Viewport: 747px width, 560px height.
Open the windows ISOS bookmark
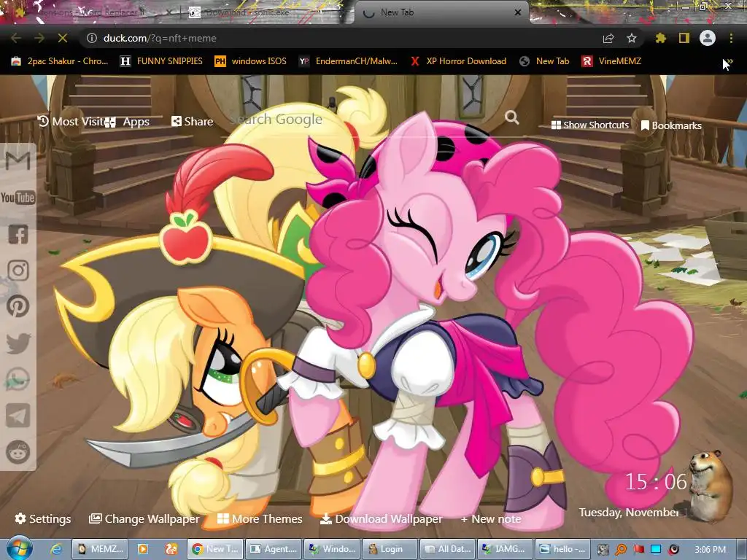[251, 61]
